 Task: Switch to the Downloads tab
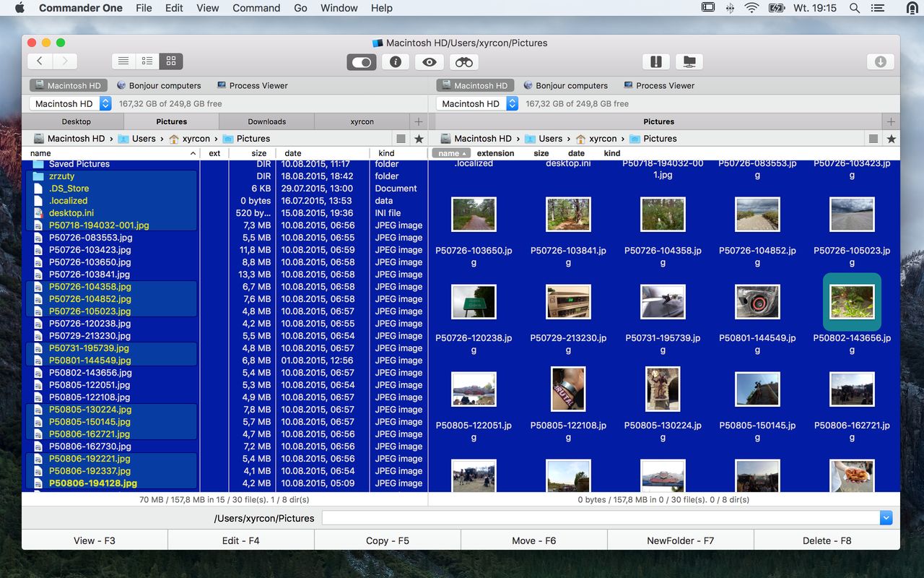266,121
